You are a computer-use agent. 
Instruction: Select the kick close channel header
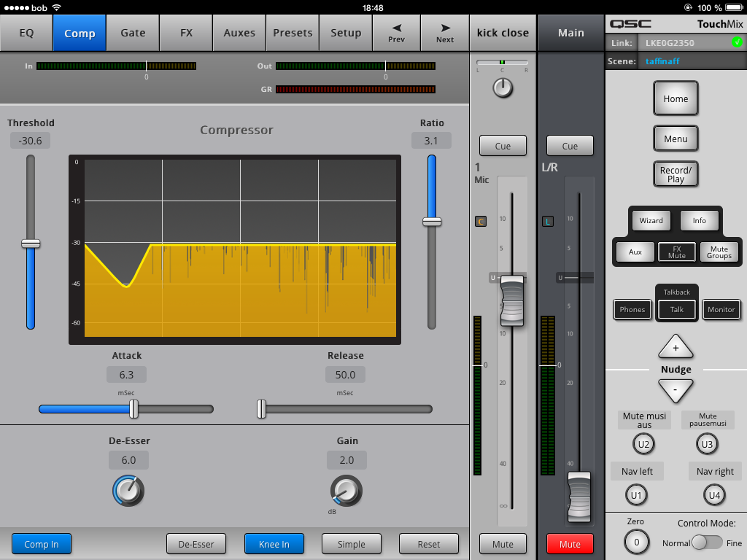coord(503,33)
